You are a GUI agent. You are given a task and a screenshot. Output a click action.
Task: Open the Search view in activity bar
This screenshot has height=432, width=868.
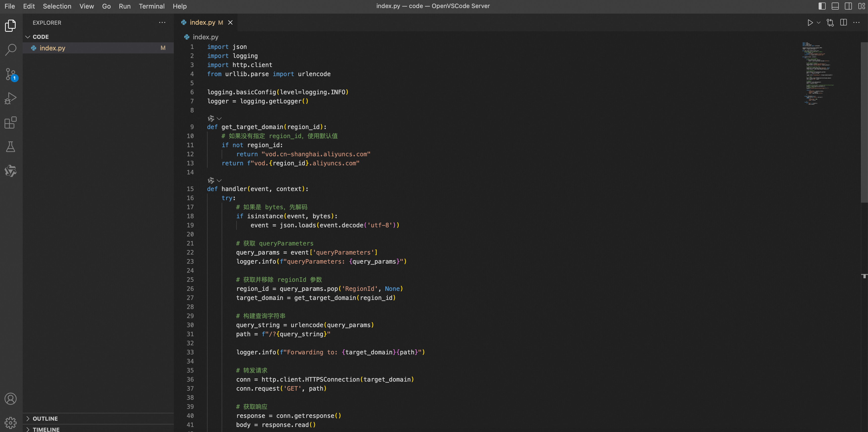coord(11,50)
